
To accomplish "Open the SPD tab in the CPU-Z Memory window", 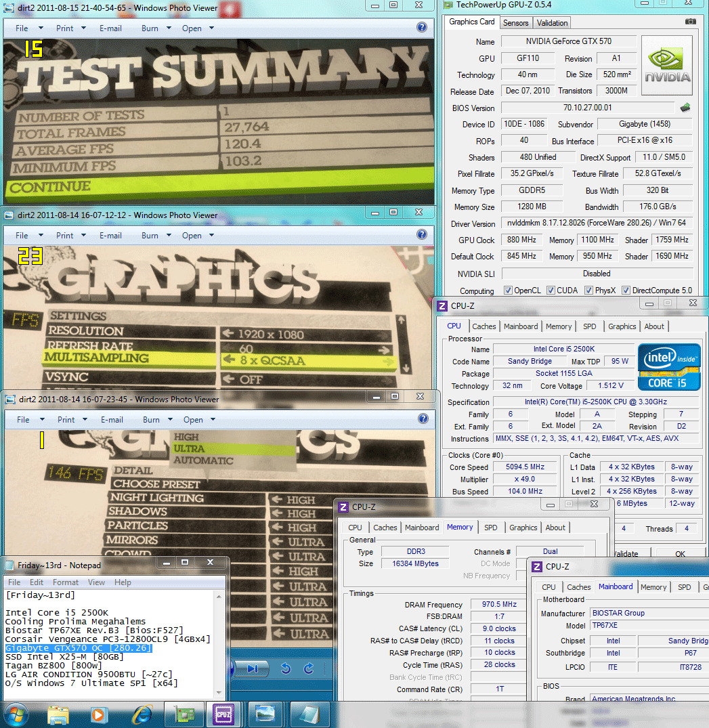I will click(490, 528).
